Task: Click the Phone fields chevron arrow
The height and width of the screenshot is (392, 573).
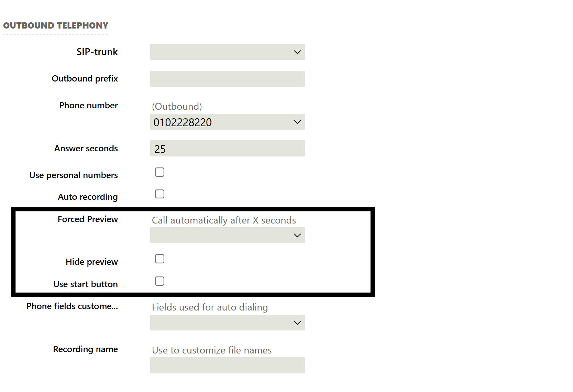Action: click(x=297, y=323)
